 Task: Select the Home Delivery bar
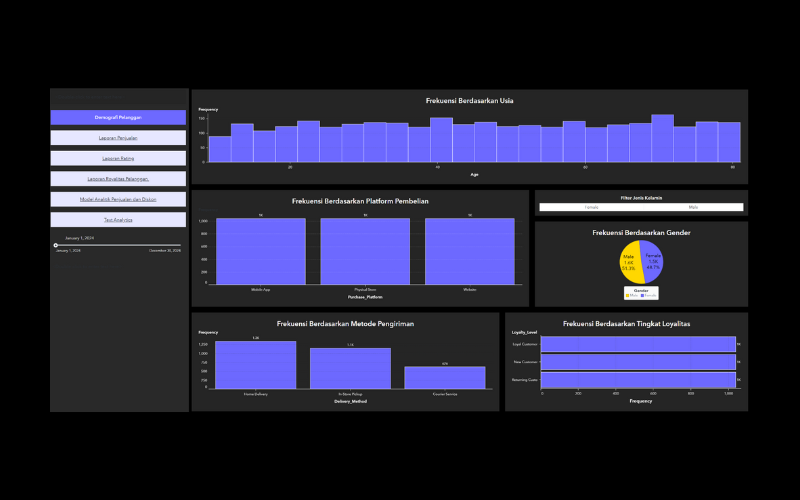coord(256,365)
